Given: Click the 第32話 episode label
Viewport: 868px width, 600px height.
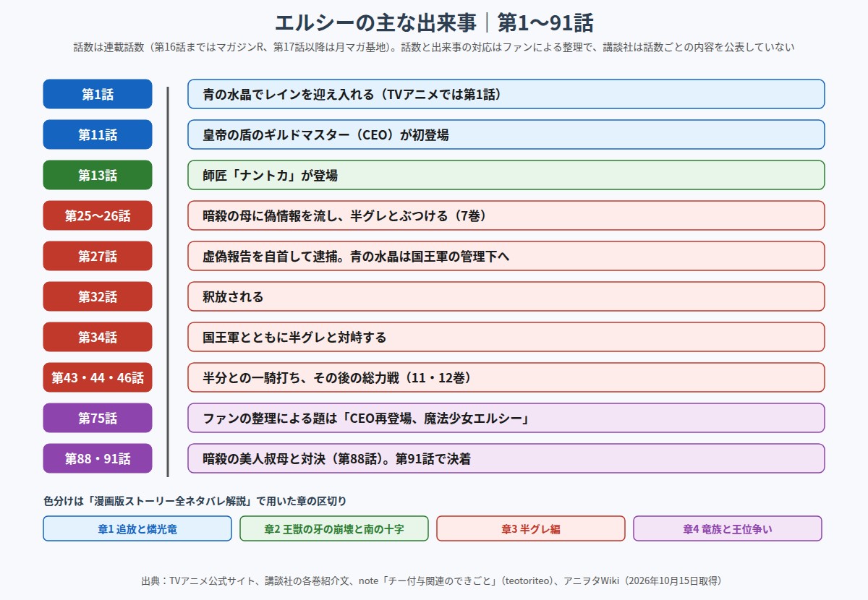Looking at the screenshot, I should 98,296.
